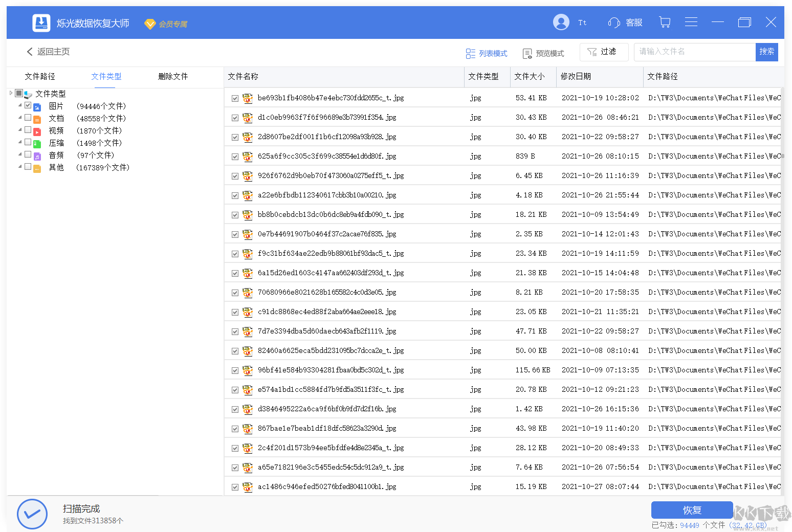Viewport: 792px width, 532px height.
Task: Switch to the 文件路径 tab
Action: 40,76
